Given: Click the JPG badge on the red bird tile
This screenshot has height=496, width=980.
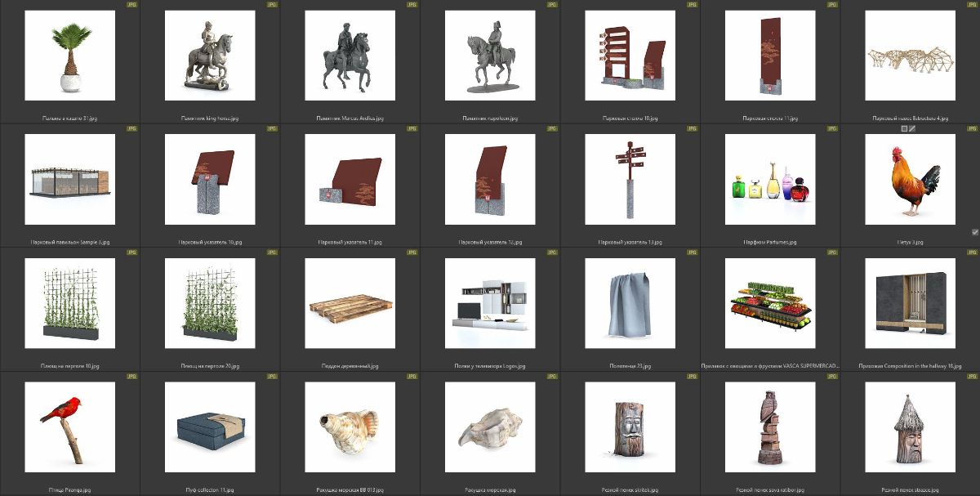Looking at the screenshot, I should (131, 377).
